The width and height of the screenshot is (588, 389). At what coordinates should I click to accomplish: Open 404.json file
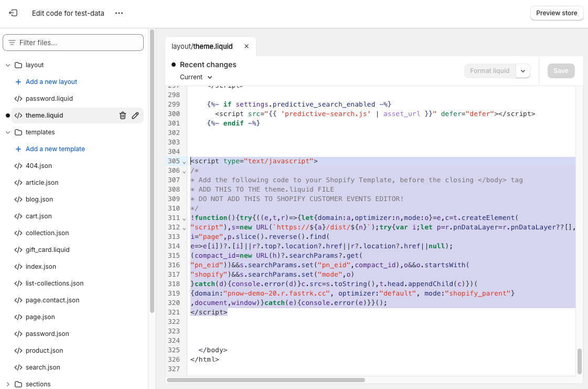(39, 166)
